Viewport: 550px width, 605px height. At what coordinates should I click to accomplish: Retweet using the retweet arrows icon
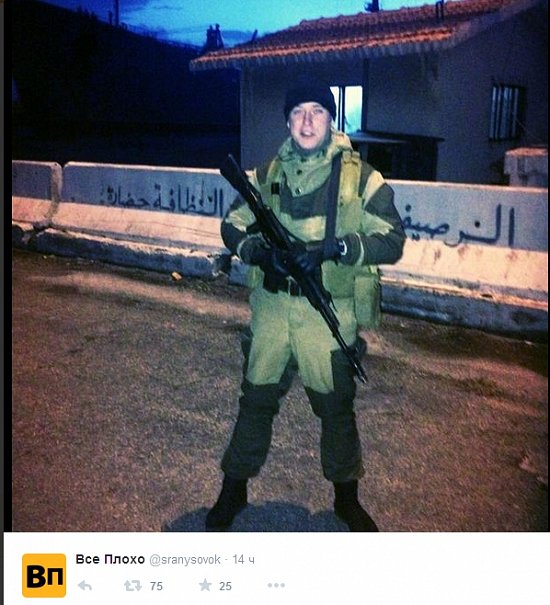pyautogui.click(x=132, y=586)
